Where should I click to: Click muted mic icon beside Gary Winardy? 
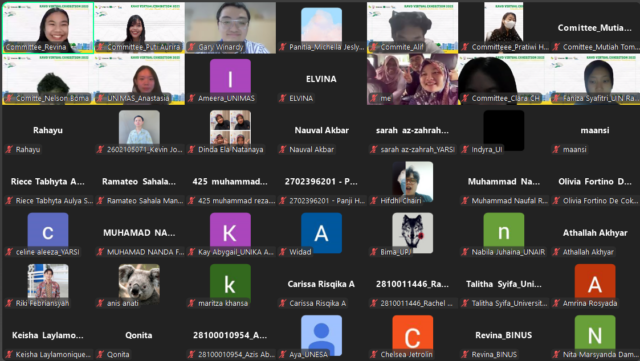[x=191, y=47]
